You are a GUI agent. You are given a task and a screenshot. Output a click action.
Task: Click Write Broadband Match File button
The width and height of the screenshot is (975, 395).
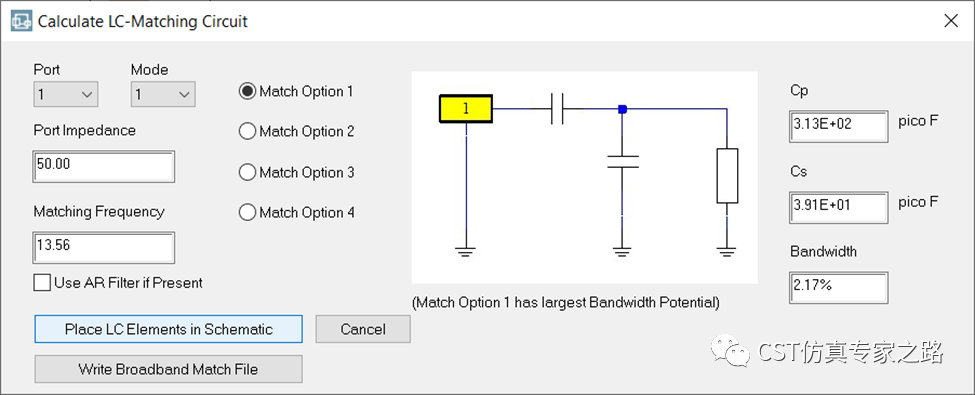click(x=169, y=369)
